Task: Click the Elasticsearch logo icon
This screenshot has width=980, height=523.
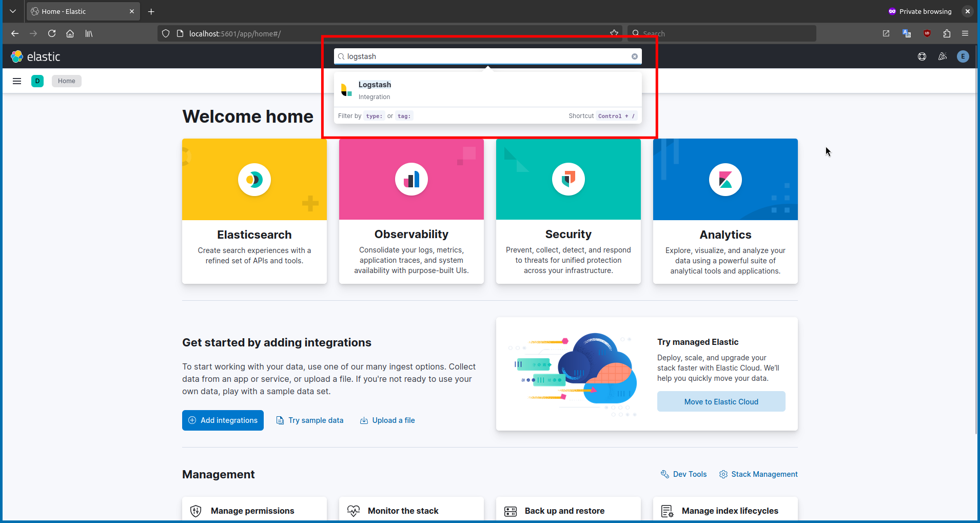Action: coord(254,180)
